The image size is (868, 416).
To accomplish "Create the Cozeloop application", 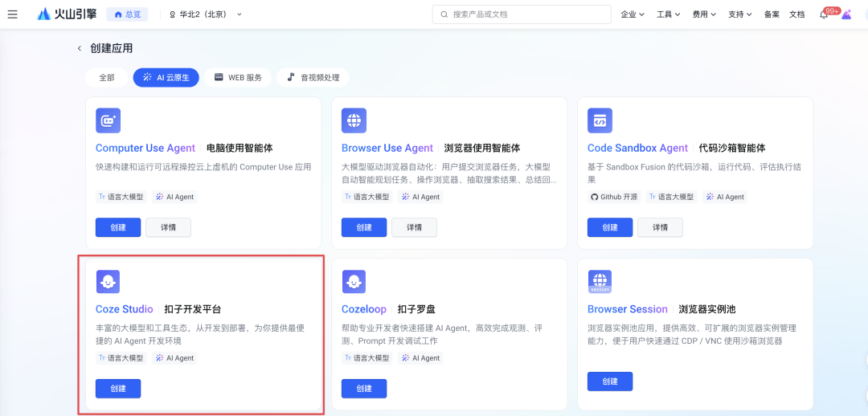I will tap(364, 389).
